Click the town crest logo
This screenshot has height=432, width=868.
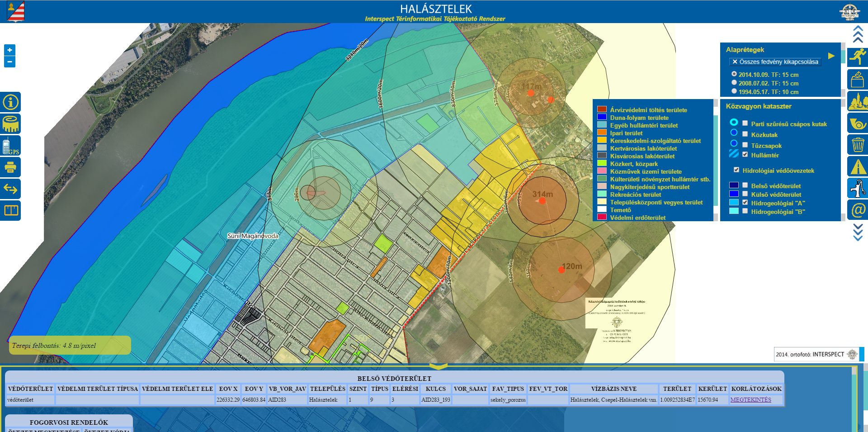(x=16, y=11)
